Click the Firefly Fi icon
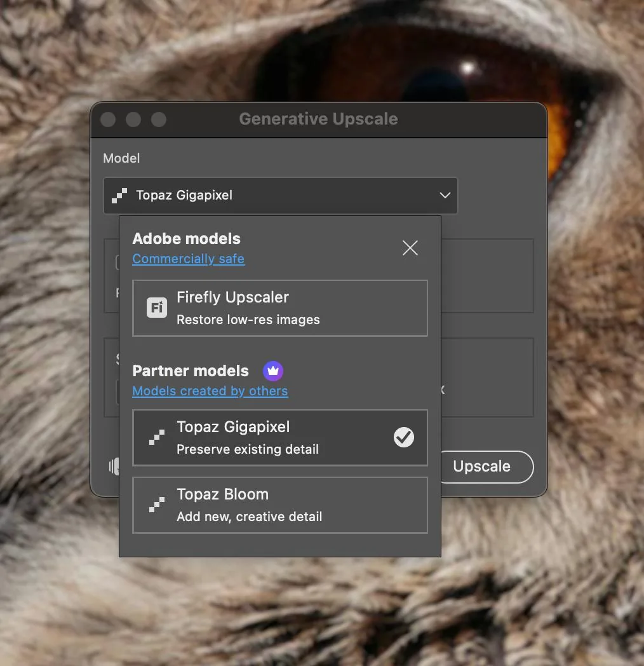Image resolution: width=644 pixels, height=666 pixels. 157,308
